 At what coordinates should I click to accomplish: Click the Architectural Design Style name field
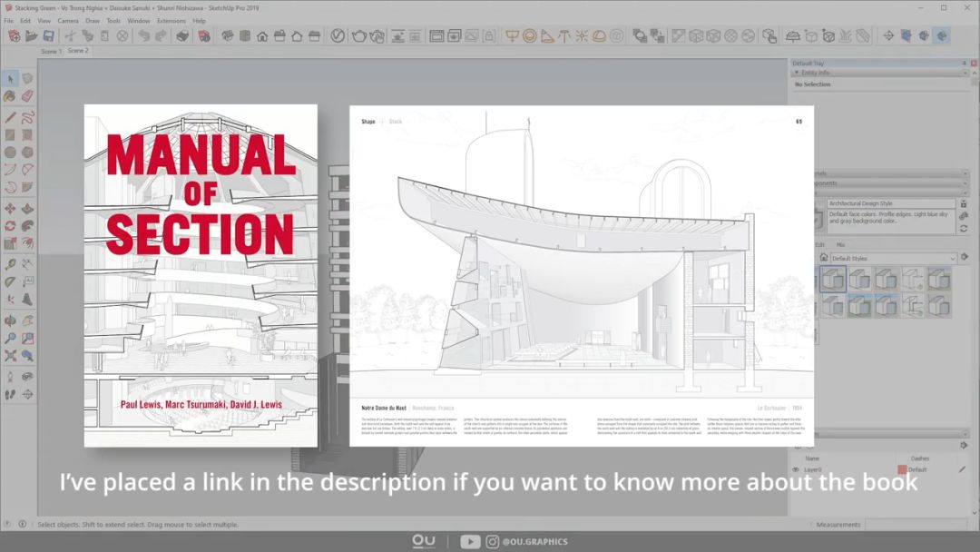click(x=891, y=203)
